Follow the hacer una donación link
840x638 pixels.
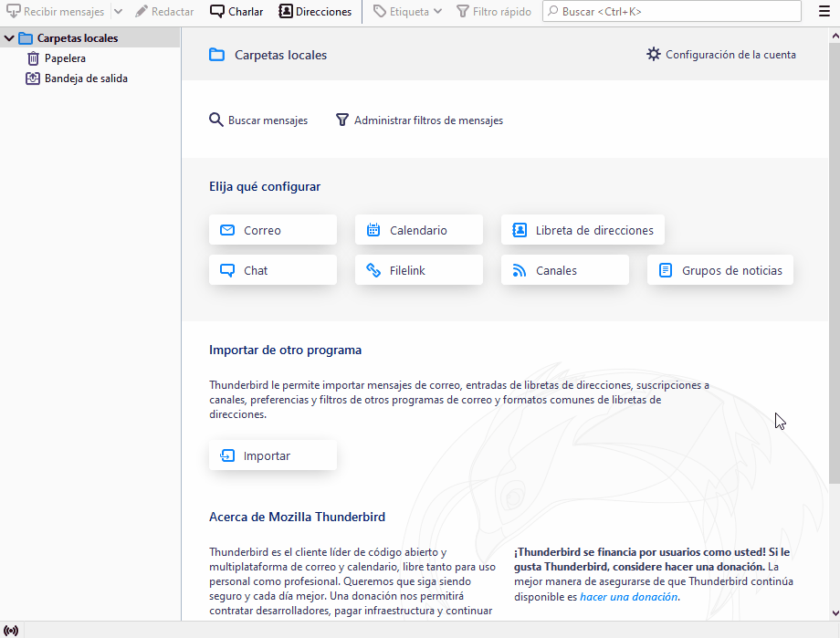(x=629, y=597)
